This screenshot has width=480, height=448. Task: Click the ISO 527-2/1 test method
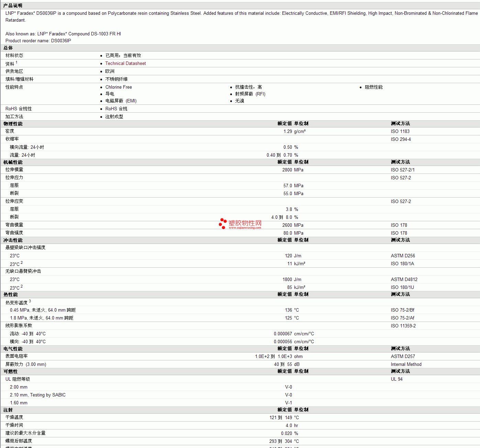click(x=403, y=170)
